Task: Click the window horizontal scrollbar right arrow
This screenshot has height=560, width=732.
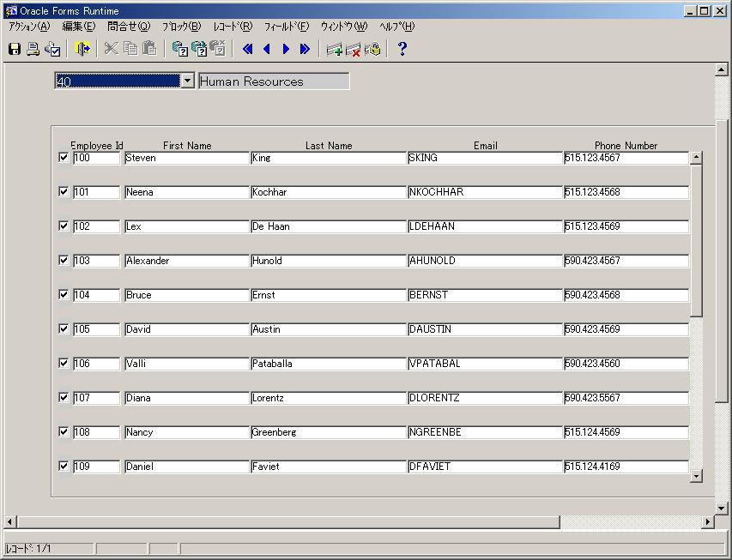Action: coord(708,521)
